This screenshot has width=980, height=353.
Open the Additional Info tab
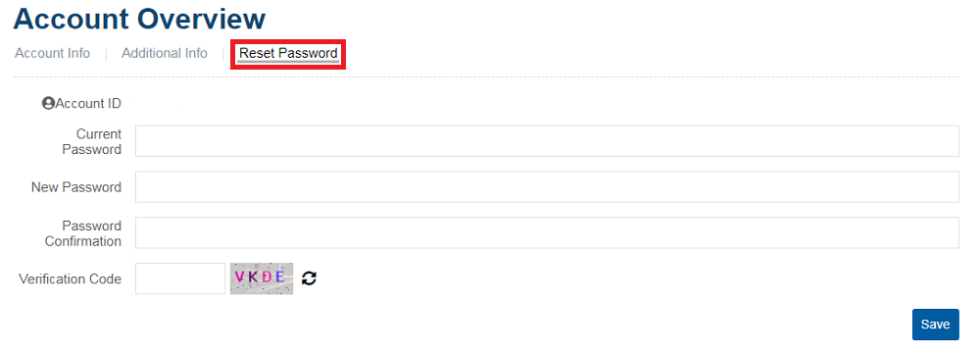165,53
